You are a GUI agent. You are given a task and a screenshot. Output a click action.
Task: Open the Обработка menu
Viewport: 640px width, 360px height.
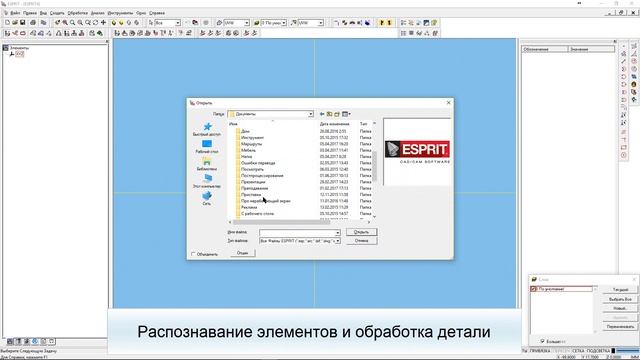[x=78, y=13]
